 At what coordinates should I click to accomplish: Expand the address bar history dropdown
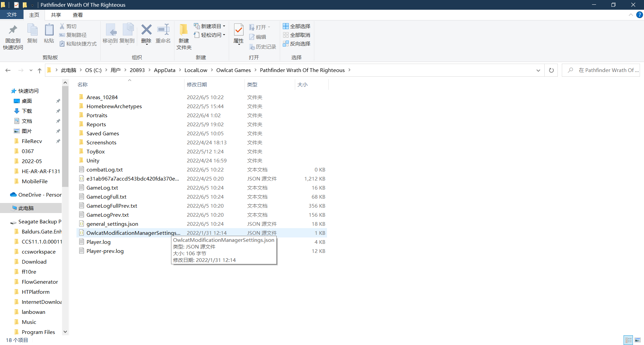[x=538, y=70]
